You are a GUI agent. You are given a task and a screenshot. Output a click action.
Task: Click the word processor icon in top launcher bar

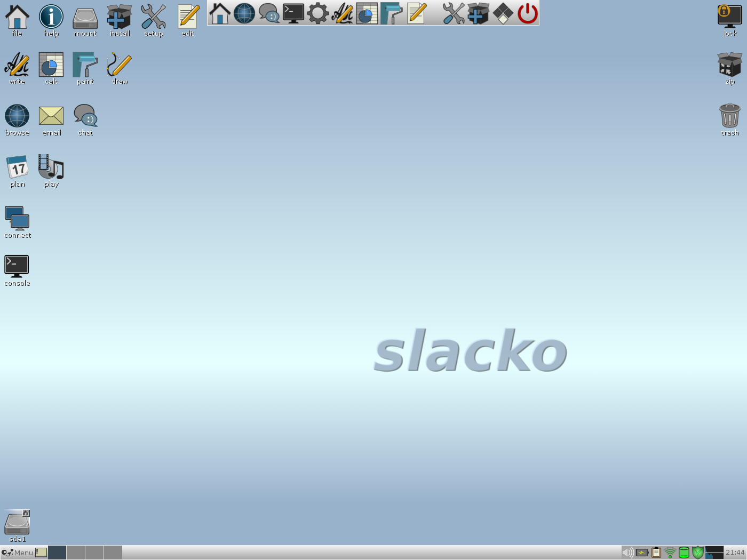343,13
